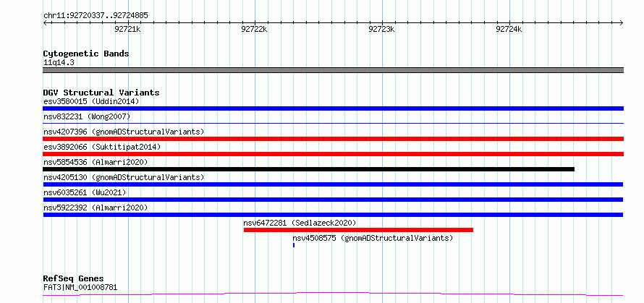
Task: Click the left arrowhead of the ruler
Action: (45, 22)
